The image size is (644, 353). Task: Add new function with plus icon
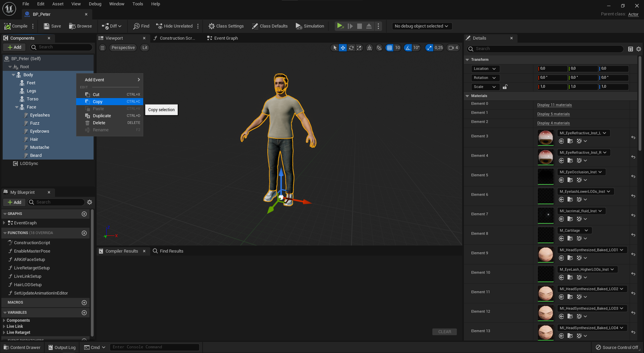pos(84,233)
